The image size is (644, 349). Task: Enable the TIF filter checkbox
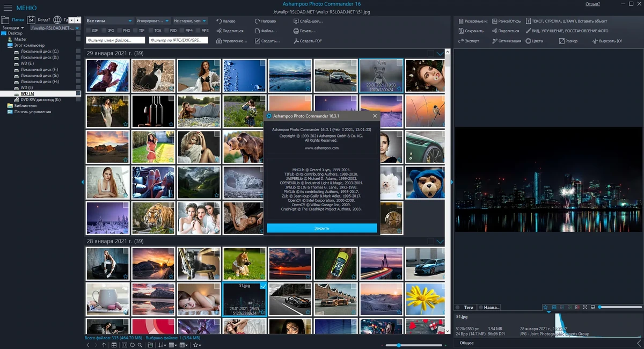pos(135,31)
